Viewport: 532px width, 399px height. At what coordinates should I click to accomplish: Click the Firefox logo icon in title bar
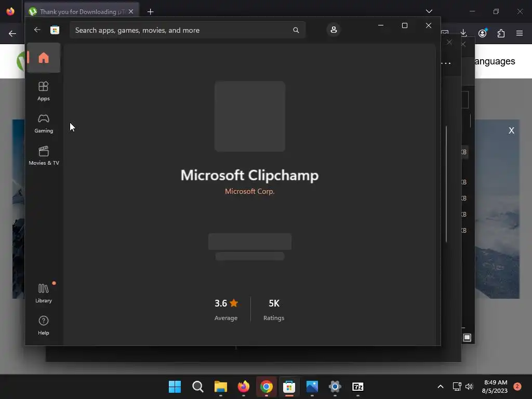point(10,11)
